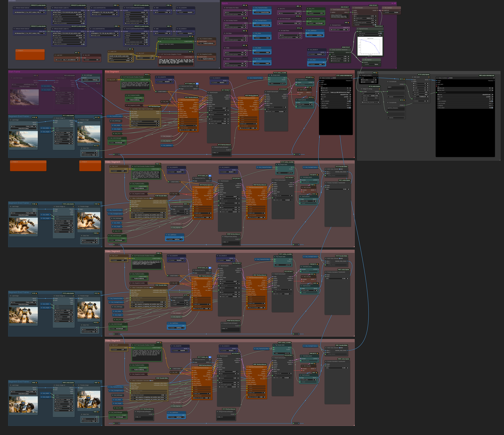Click the help question mark on Add Label node
504x435 pixels.
tap(429, 77)
